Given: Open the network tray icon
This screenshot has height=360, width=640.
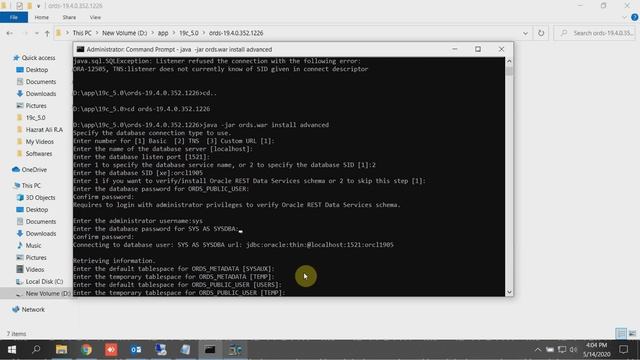Looking at the screenshot, I should 562,350.
